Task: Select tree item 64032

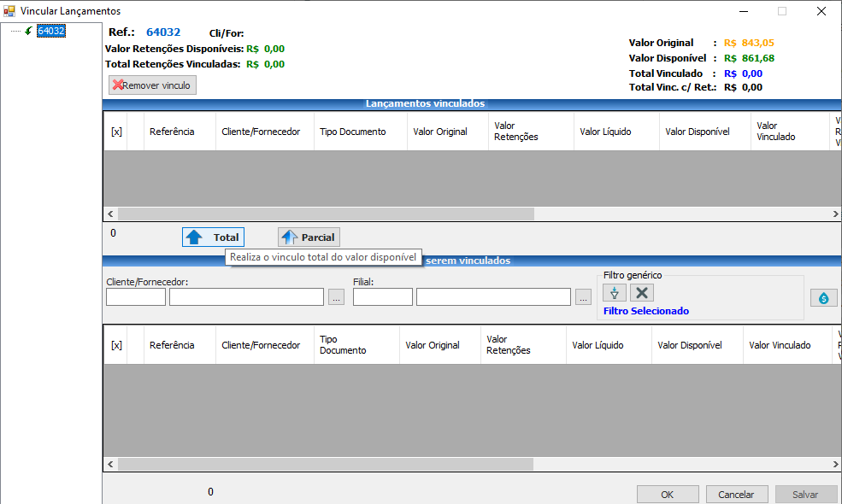Action: (50, 31)
